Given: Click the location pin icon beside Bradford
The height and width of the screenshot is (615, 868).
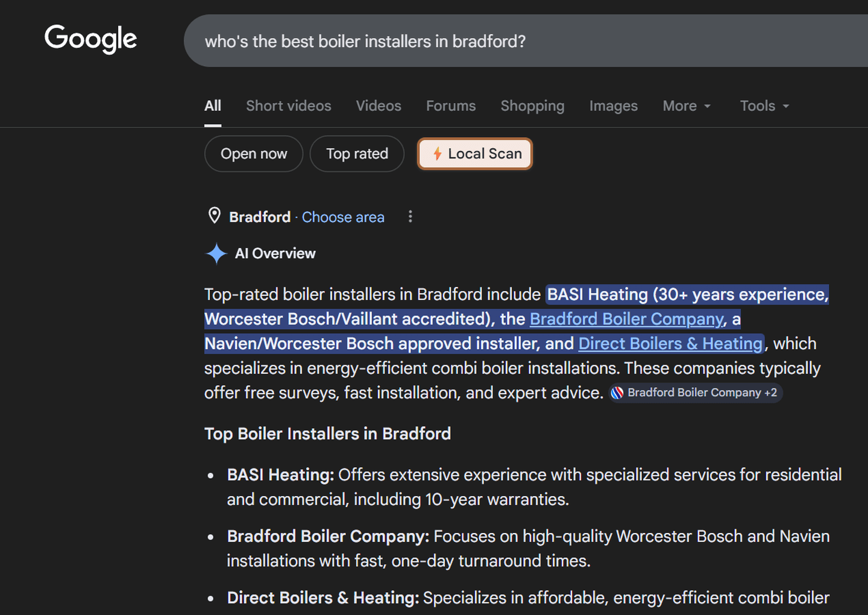Looking at the screenshot, I should (214, 216).
